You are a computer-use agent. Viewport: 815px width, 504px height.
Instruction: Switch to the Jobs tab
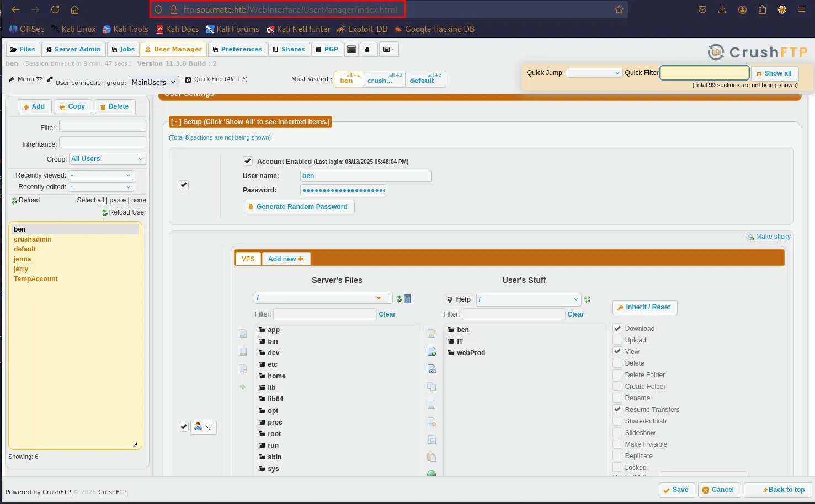(123, 49)
